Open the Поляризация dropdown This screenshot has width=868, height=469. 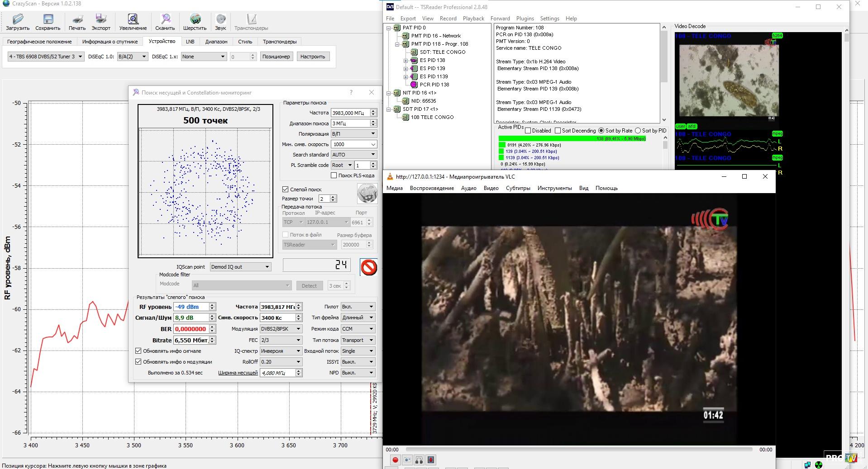point(353,134)
